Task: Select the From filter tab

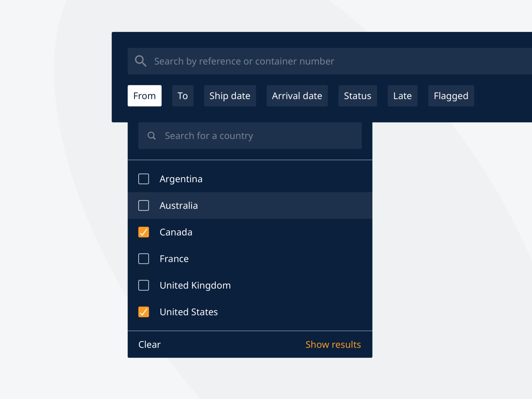Action: pyautogui.click(x=144, y=96)
